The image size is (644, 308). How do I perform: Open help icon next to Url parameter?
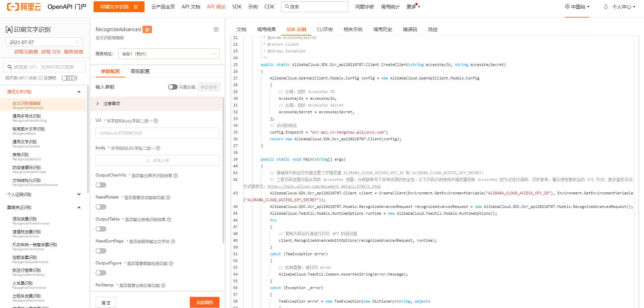(156, 121)
